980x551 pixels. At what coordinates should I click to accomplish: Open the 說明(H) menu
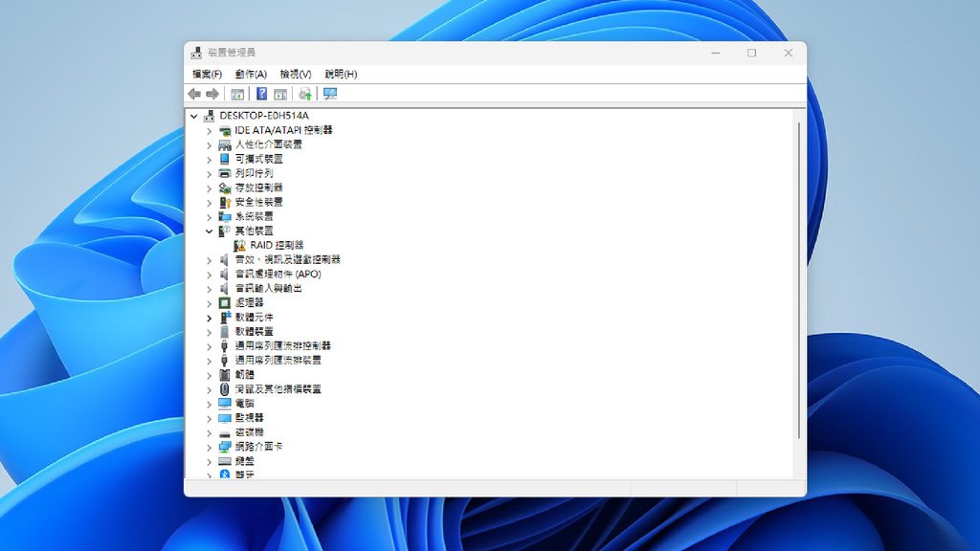tap(341, 74)
